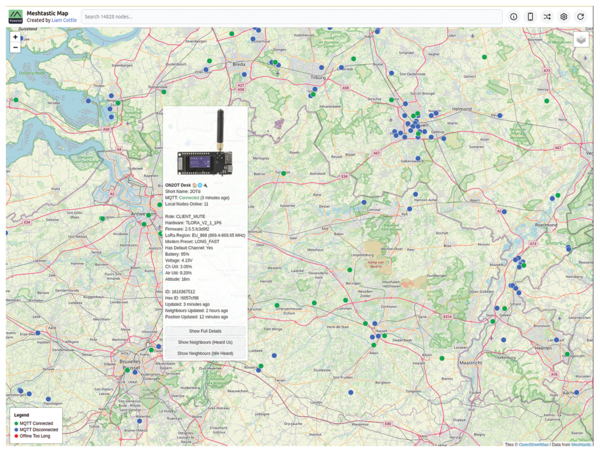
Task: Click green MQTT Connected legend dot
Action: [x=16, y=423]
